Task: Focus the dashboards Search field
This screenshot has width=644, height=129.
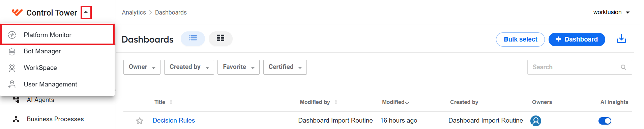Action: pyautogui.click(x=580, y=67)
